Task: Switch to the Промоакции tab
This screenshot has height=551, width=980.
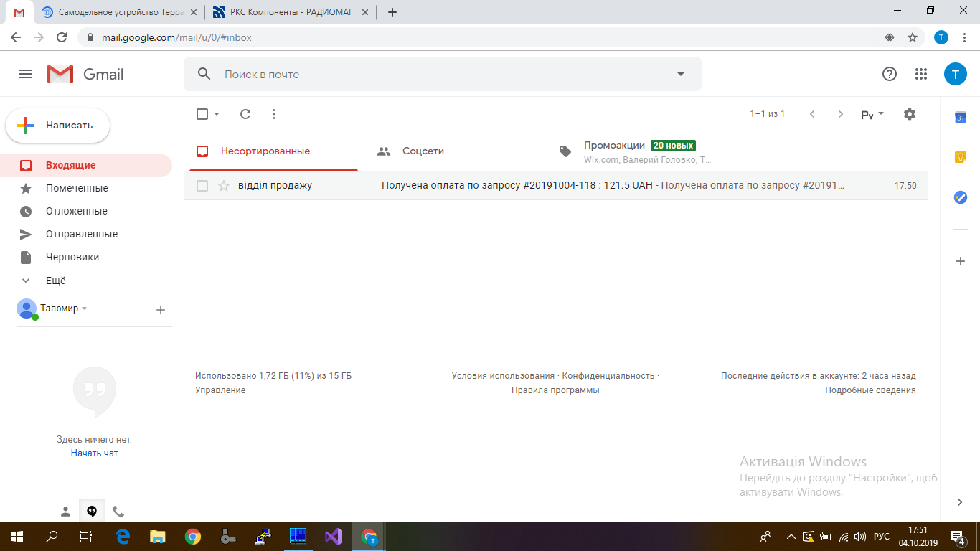Action: [636, 151]
